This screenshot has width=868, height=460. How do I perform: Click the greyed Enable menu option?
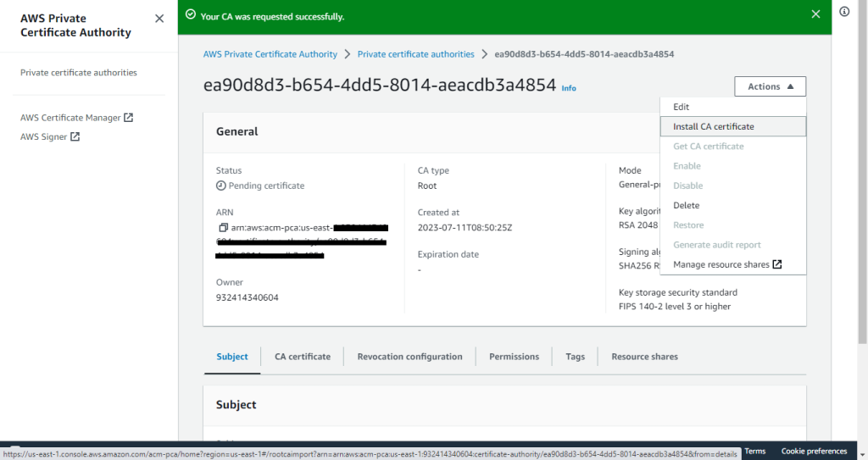click(x=733, y=166)
